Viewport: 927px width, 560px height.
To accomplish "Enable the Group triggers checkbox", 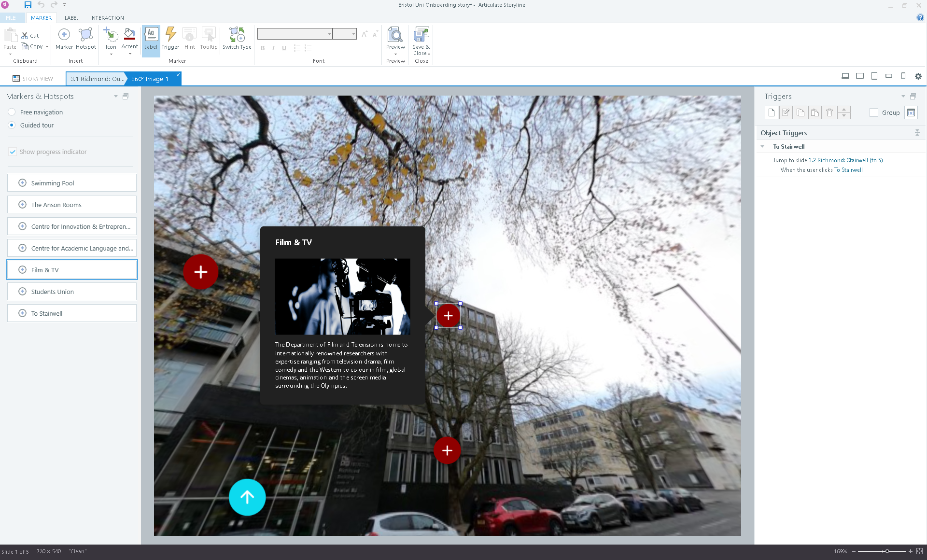I will pyautogui.click(x=873, y=112).
